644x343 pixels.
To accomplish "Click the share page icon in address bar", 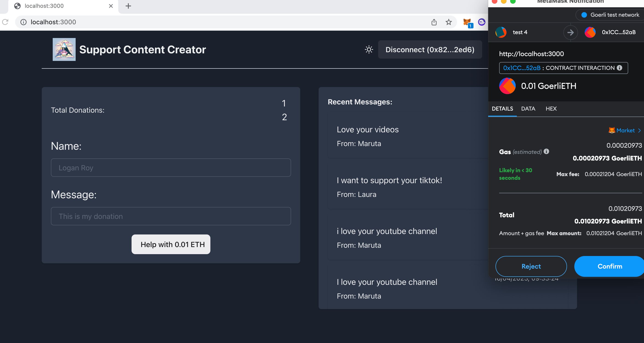I will 434,22.
